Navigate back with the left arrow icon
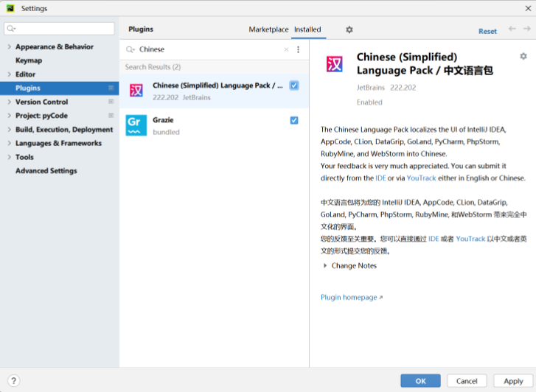The image size is (536, 392). tap(512, 29)
